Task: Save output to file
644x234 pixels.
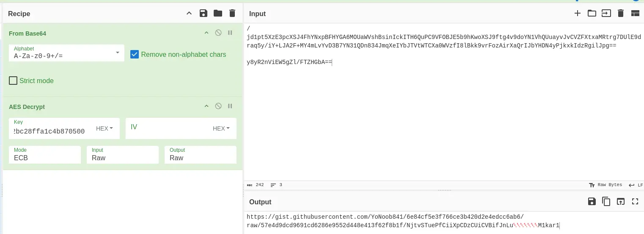Action: 592,202
